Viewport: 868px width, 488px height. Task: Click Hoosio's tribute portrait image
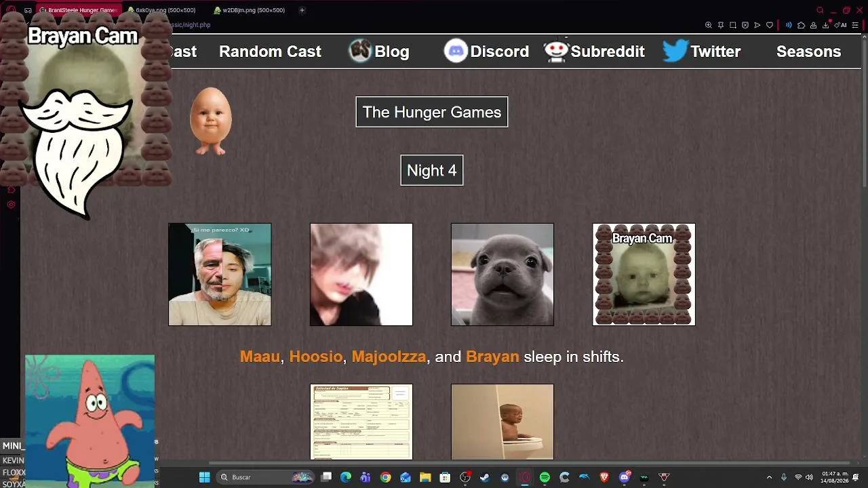coord(361,274)
